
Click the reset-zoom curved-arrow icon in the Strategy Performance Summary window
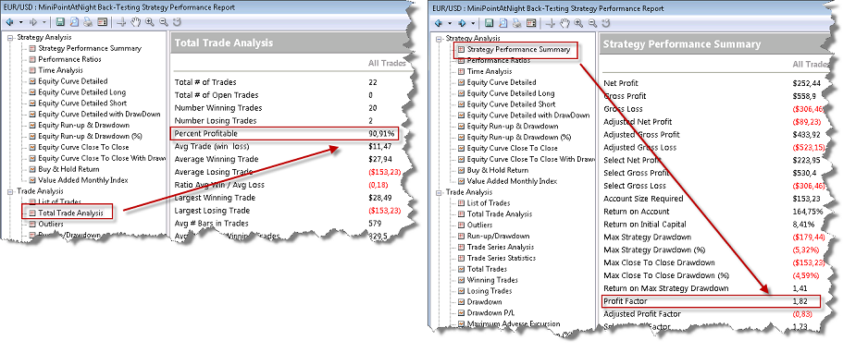tap(606, 23)
